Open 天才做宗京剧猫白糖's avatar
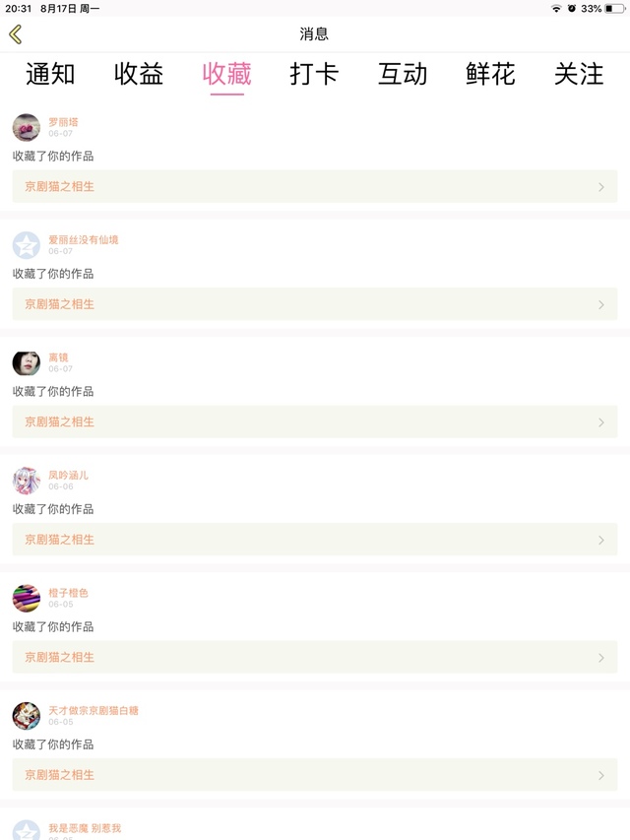 pos(27,716)
